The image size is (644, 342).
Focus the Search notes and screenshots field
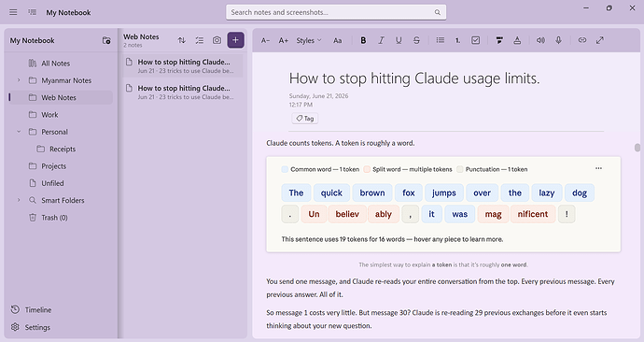pos(336,12)
